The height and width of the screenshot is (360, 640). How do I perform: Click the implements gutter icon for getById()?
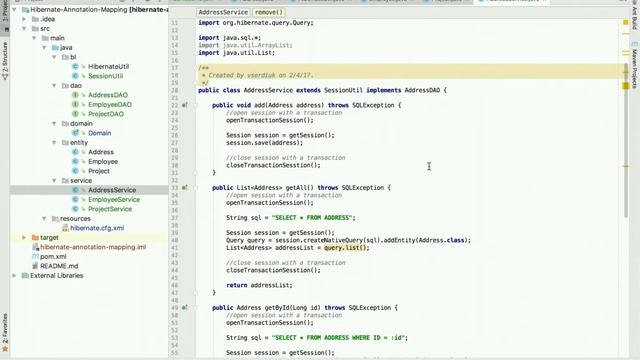(184, 308)
